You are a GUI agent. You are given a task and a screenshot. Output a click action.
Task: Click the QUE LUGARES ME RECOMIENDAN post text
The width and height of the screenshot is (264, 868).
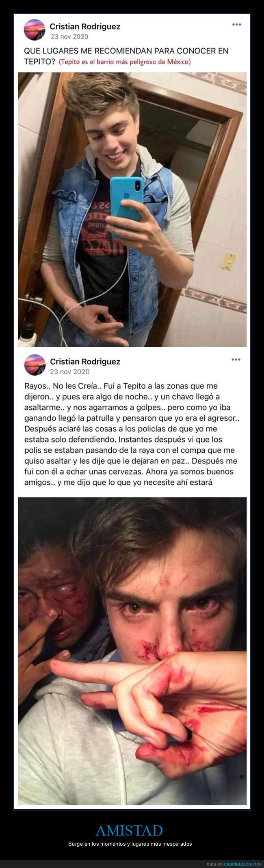point(126,56)
